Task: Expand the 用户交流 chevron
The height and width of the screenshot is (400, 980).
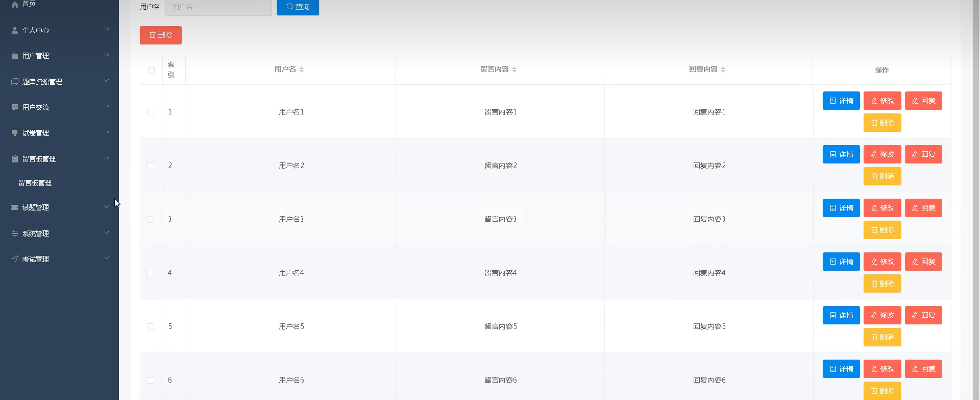Action: pos(107,106)
